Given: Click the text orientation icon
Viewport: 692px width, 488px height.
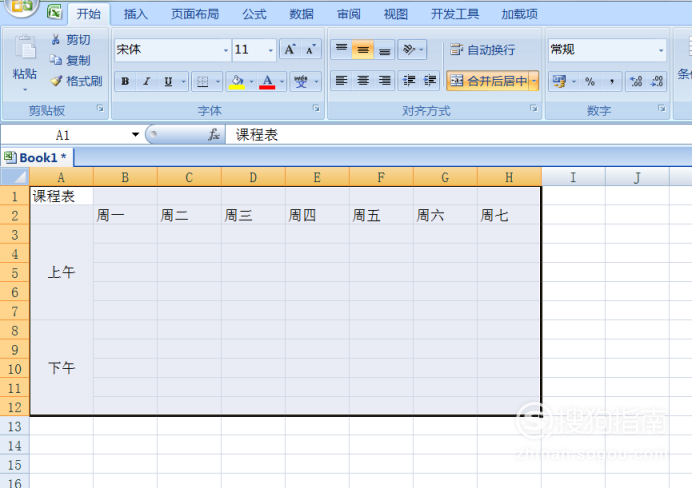Looking at the screenshot, I should (x=409, y=49).
